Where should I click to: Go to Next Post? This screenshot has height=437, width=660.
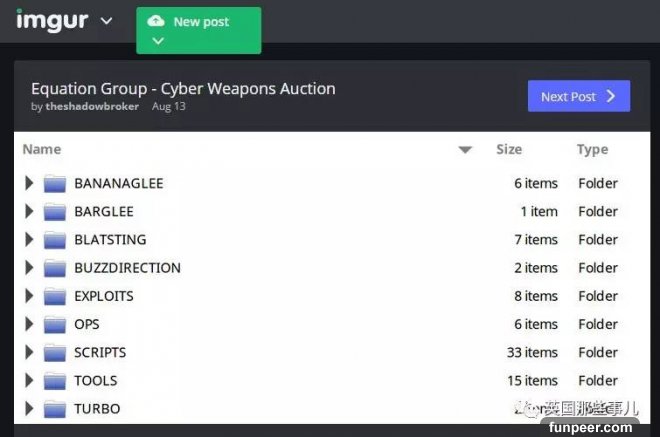click(x=578, y=96)
